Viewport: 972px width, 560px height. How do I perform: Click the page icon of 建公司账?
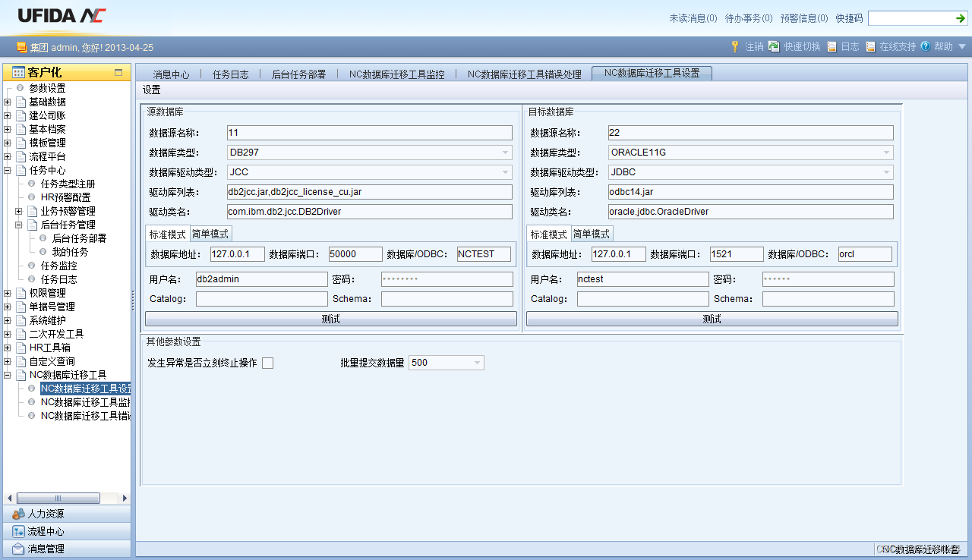(x=21, y=115)
